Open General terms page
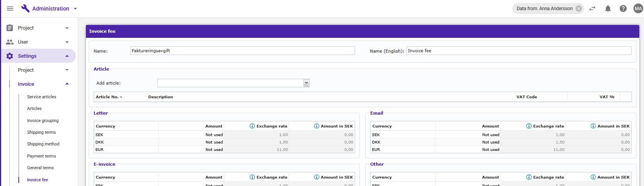The width and height of the screenshot is (644, 186). click(x=40, y=168)
